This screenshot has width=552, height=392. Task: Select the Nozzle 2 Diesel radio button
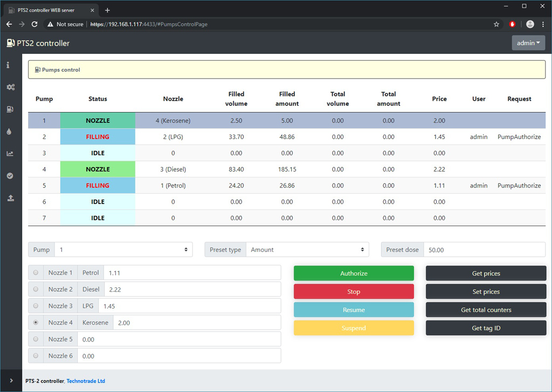pos(36,289)
